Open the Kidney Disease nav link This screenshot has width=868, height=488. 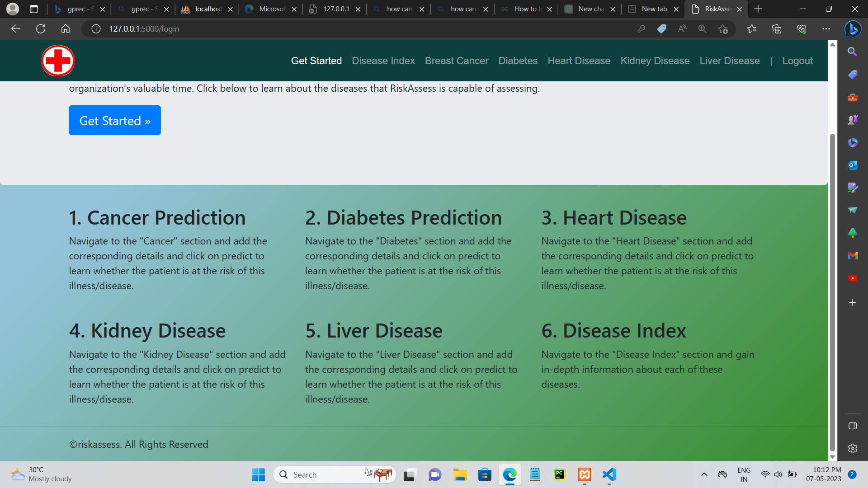click(655, 61)
